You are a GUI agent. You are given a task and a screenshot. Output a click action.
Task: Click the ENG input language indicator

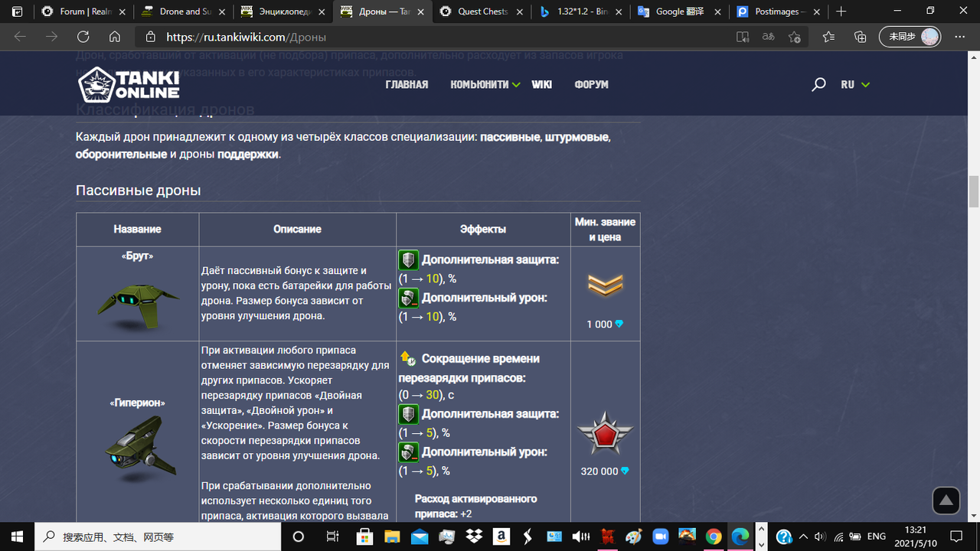pos(877,536)
